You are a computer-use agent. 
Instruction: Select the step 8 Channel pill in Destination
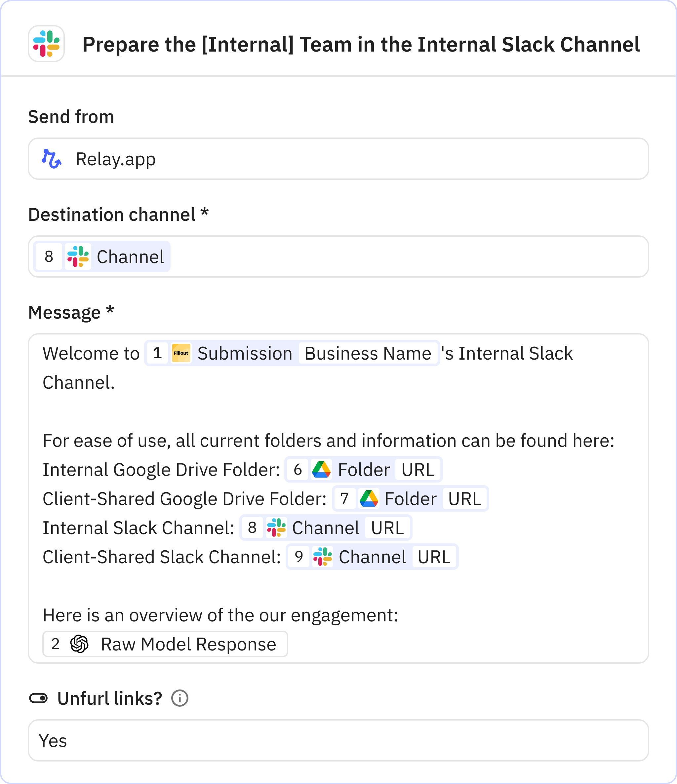102,256
